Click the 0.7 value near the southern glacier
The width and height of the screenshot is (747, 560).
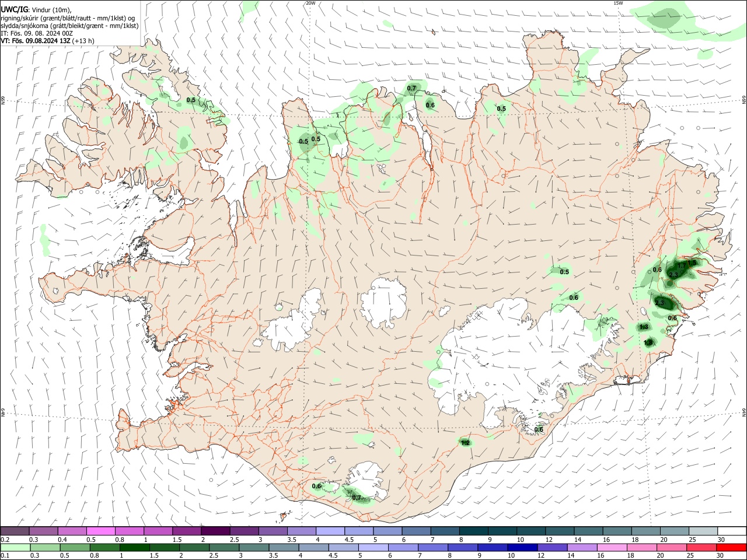click(x=357, y=498)
